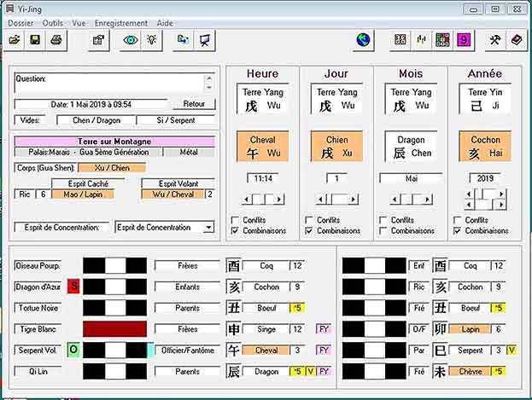Click the Cochon Hai year branch box
Viewport: 532px width, 400px height.
[x=485, y=147]
